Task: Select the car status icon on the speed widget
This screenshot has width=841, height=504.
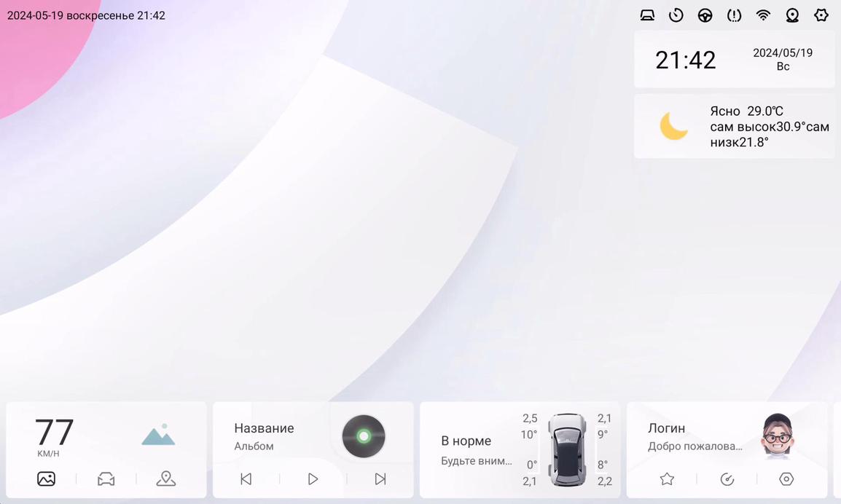Action: 106,479
